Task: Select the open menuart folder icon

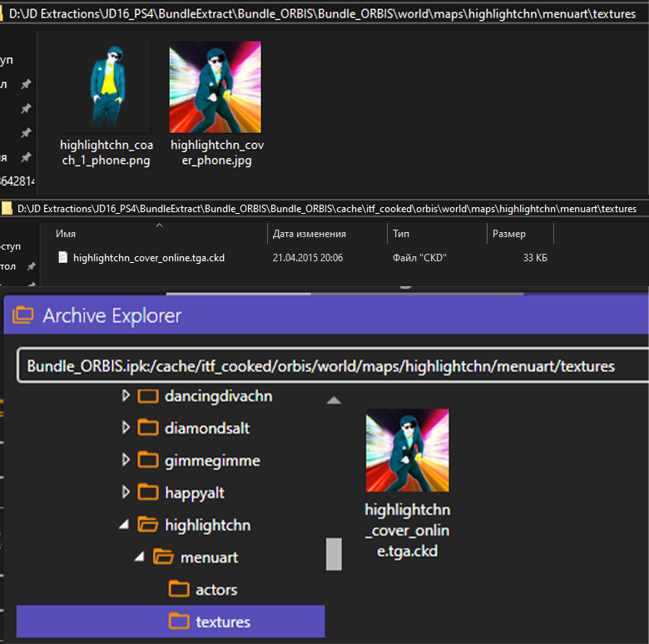Action: point(163,557)
